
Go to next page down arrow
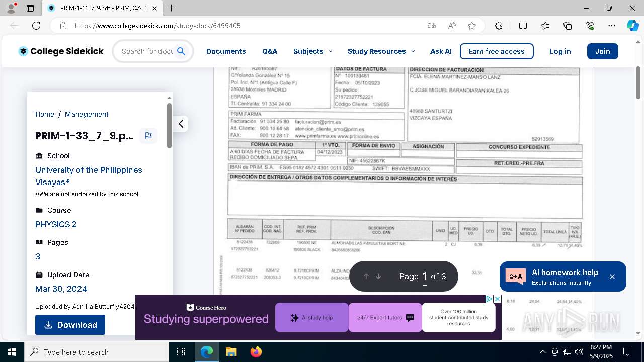point(378,276)
